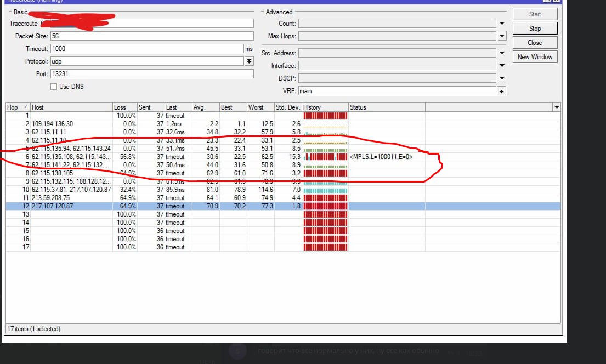This screenshot has width=606, height=364.
Task: Select hop 10 row 62.115.37.81, 217.107.120.87
Action: click(283, 190)
